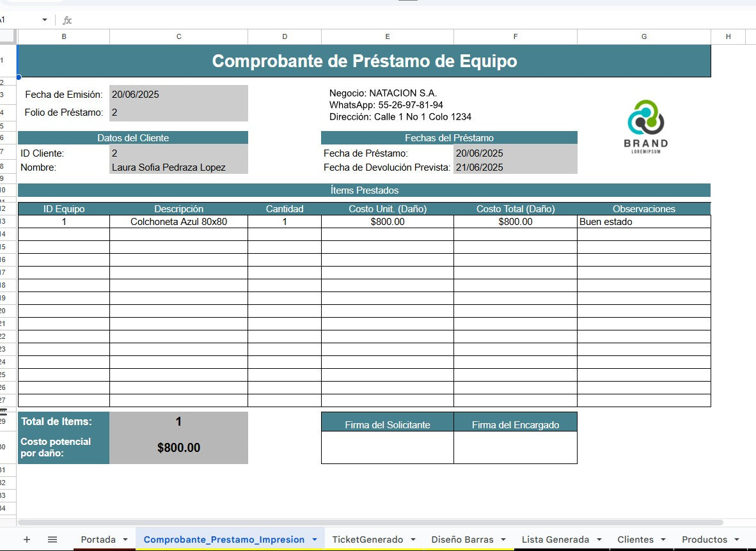The image size is (756, 551).
Task: Select the Buen estado cell
Action: 644,222
